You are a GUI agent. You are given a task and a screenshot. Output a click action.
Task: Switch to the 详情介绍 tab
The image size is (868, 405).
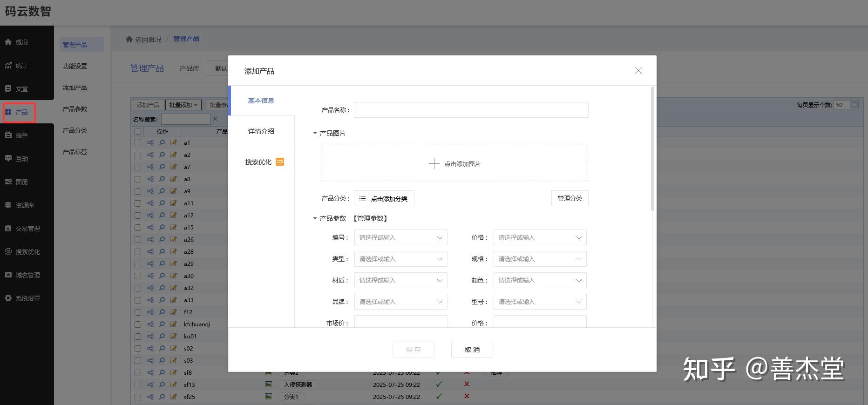pos(261,131)
